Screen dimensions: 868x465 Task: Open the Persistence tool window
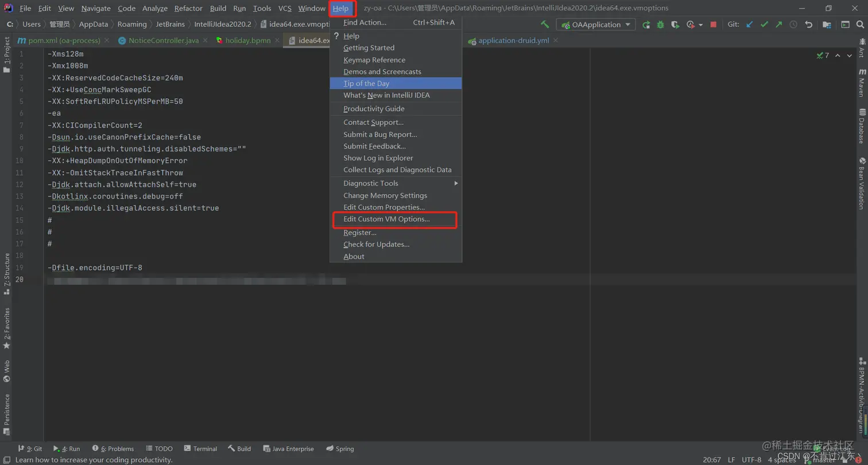click(x=6, y=414)
